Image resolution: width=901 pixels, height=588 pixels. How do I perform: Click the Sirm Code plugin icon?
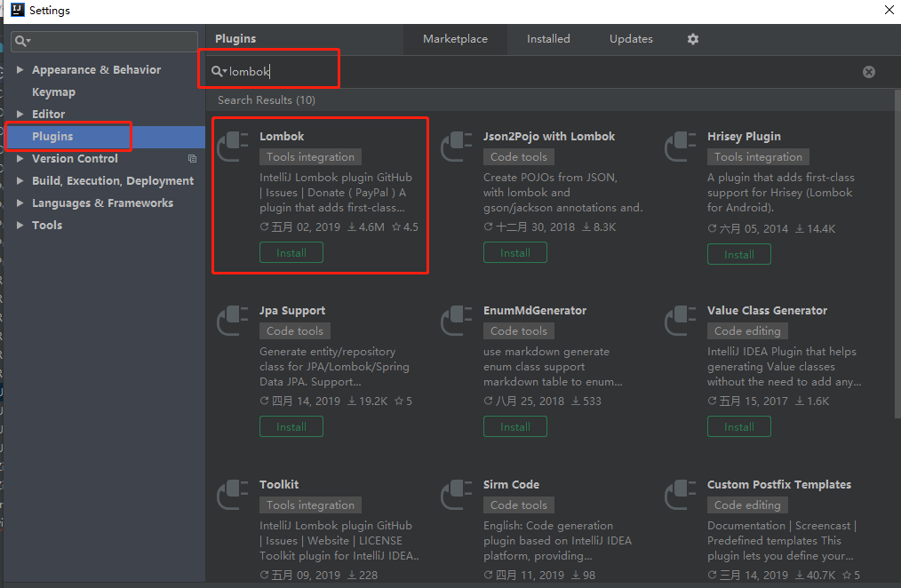[457, 495]
